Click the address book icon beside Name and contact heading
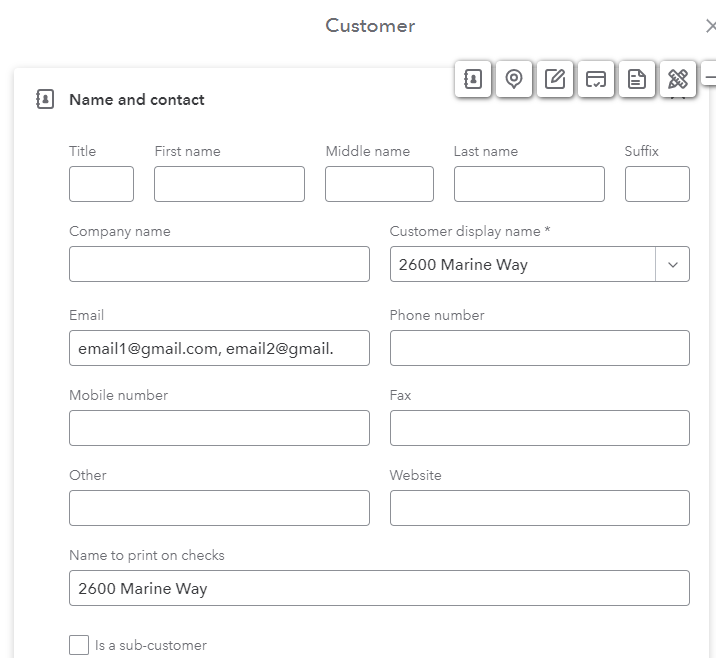The width and height of the screenshot is (716, 658). pyautogui.click(x=45, y=100)
